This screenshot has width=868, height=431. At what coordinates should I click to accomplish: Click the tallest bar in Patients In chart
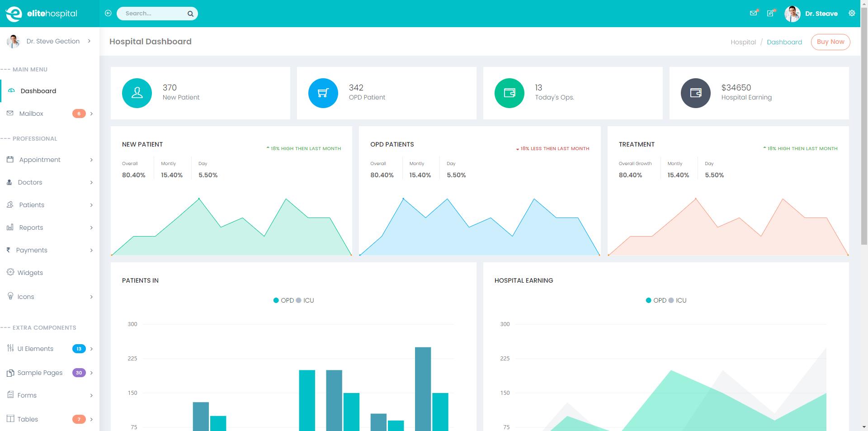[x=423, y=389]
